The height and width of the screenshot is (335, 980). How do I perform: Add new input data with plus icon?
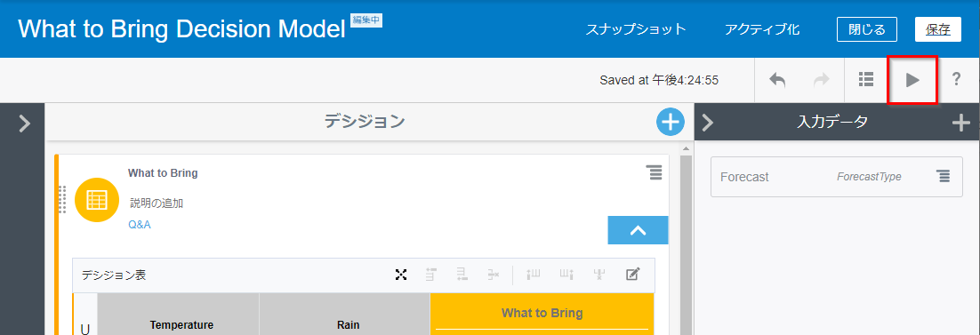tap(961, 123)
